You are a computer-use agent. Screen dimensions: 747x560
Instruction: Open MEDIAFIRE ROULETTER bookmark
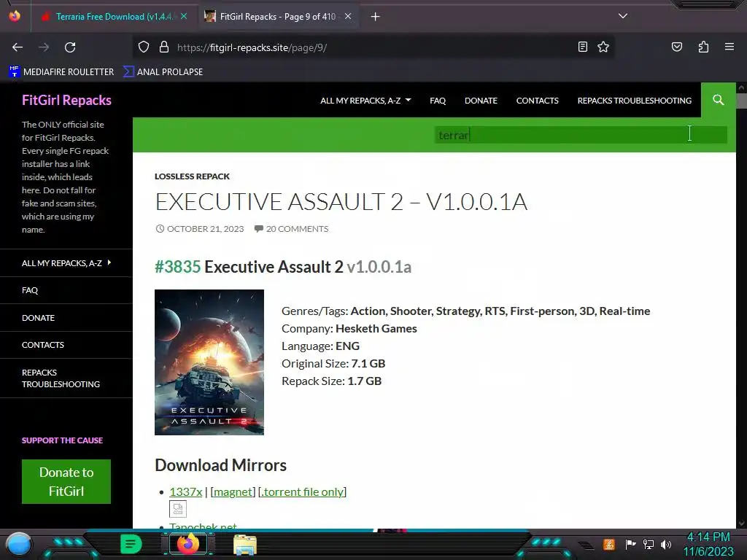[61, 72]
